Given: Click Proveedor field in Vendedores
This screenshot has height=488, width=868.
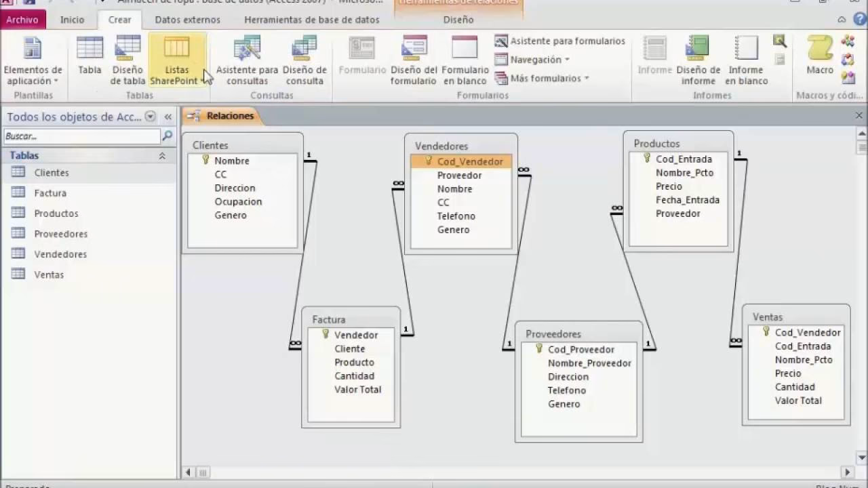Looking at the screenshot, I should point(461,175).
